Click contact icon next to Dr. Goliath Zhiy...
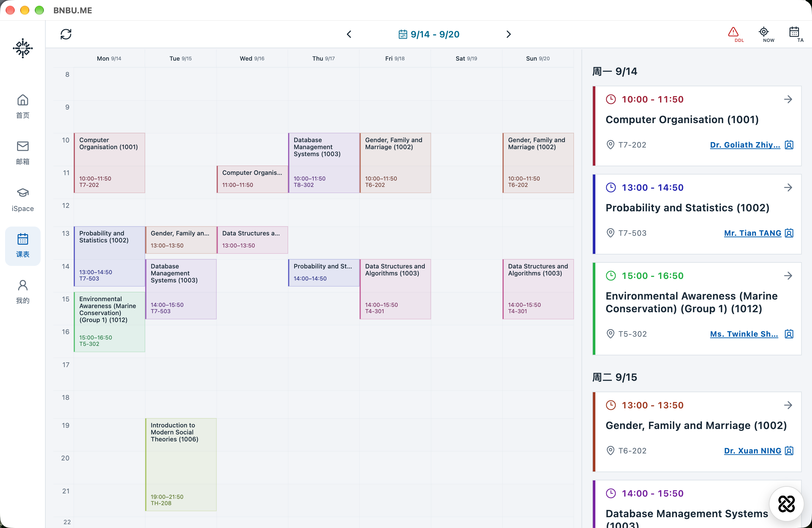This screenshot has height=528, width=812. (789, 145)
